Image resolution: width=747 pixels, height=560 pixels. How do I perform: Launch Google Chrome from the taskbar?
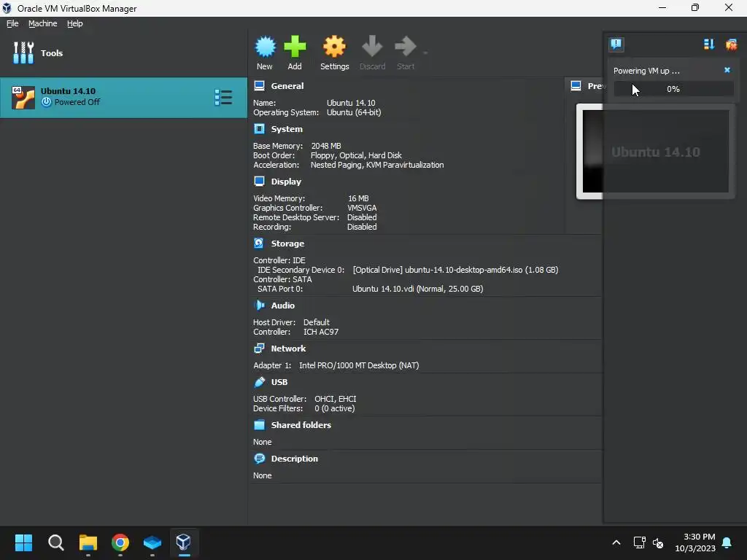120,542
